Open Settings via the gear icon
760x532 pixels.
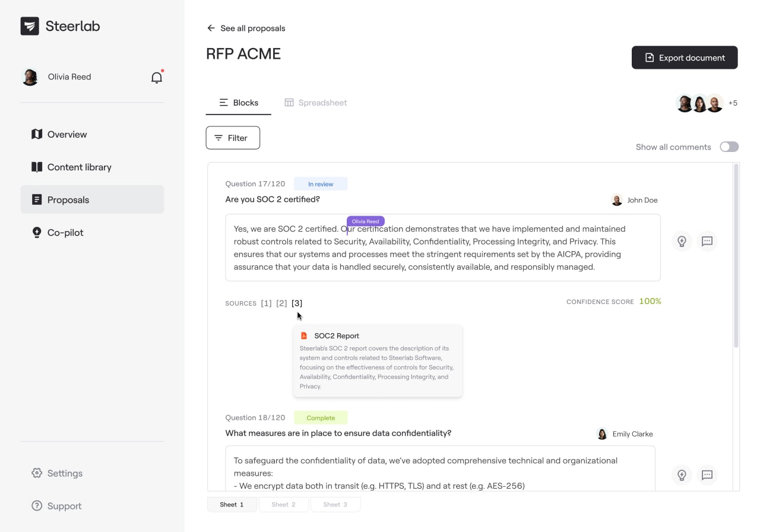(x=37, y=473)
